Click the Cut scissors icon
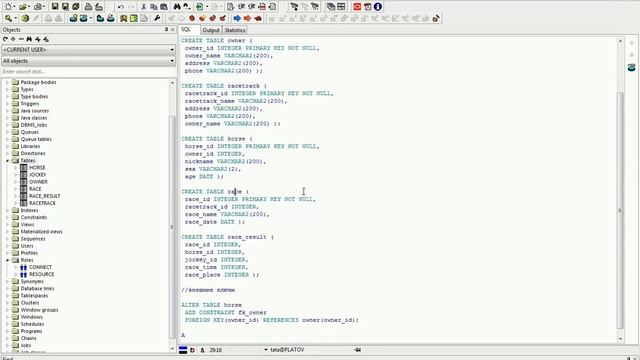 (143, 7)
